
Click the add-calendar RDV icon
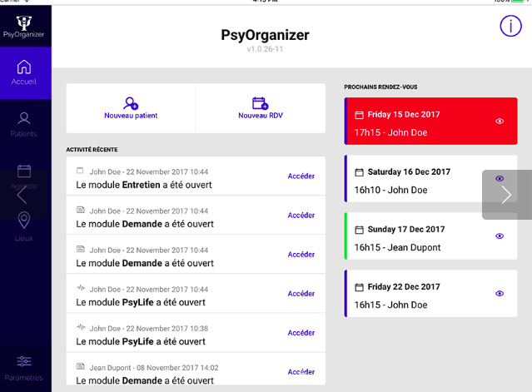coord(261,103)
